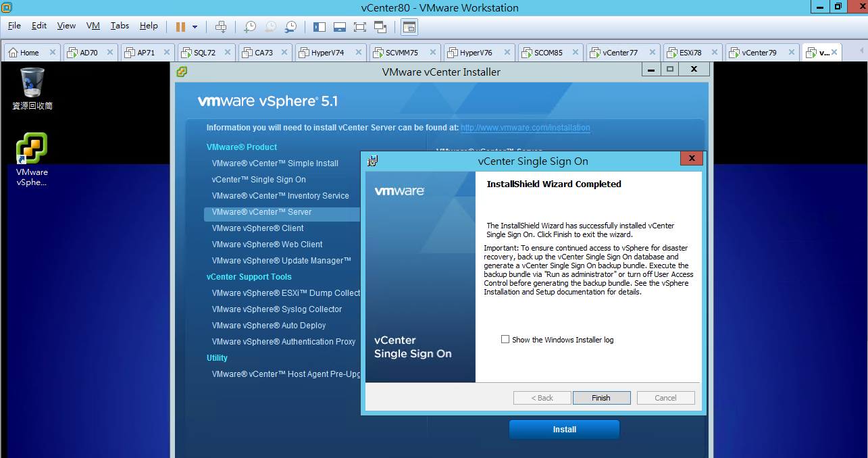Open the File menu
Viewport: 868px width, 458px height.
click(14, 26)
